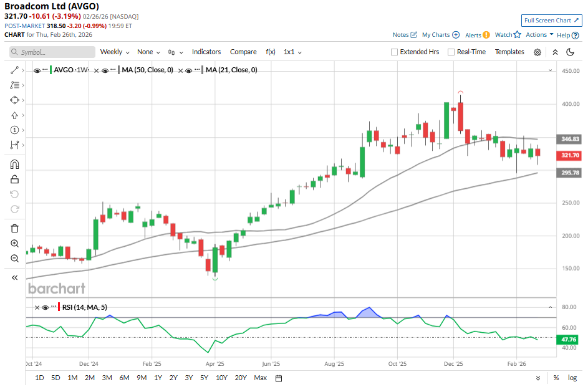This screenshot has height=392, width=588.
Task: Zoom out using the magnifier minus icon
Action: point(15,258)
